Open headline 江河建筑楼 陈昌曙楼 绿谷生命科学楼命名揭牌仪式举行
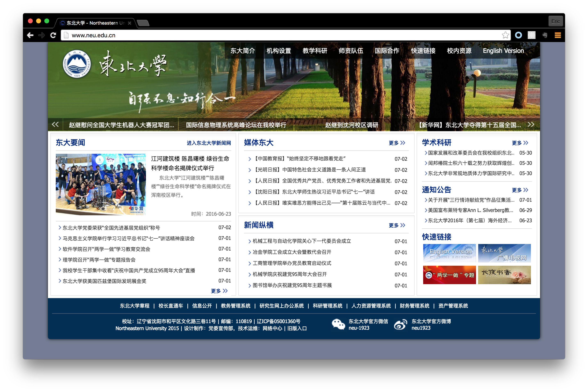Image resolution: width=588 pixels, height=392 pixels. pos(190,163)
